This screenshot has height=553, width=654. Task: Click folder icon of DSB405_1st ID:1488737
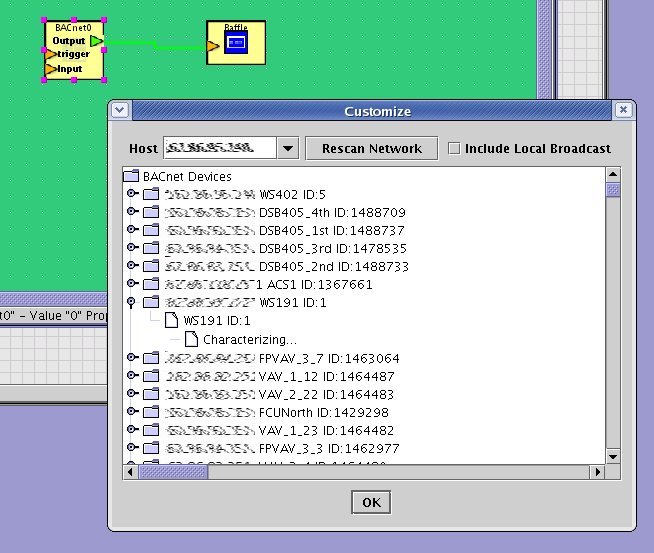tap(151, 230)
